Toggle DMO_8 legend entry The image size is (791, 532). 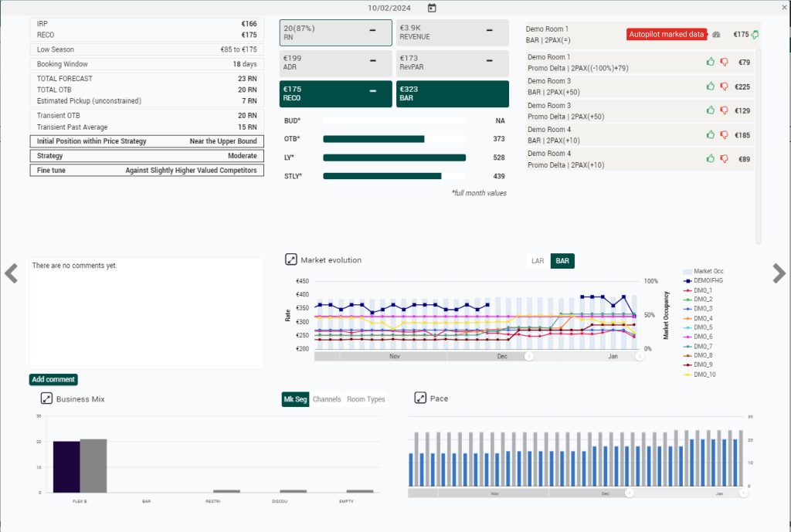[698, 355]
